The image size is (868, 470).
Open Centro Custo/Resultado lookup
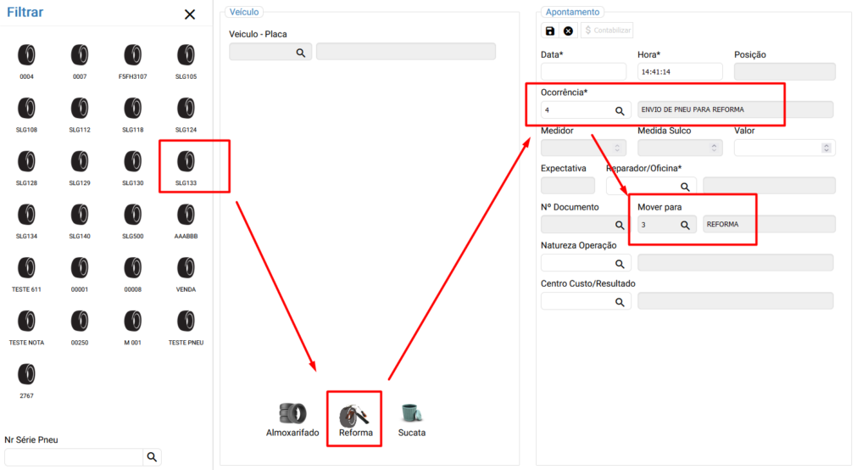(620, 301)
